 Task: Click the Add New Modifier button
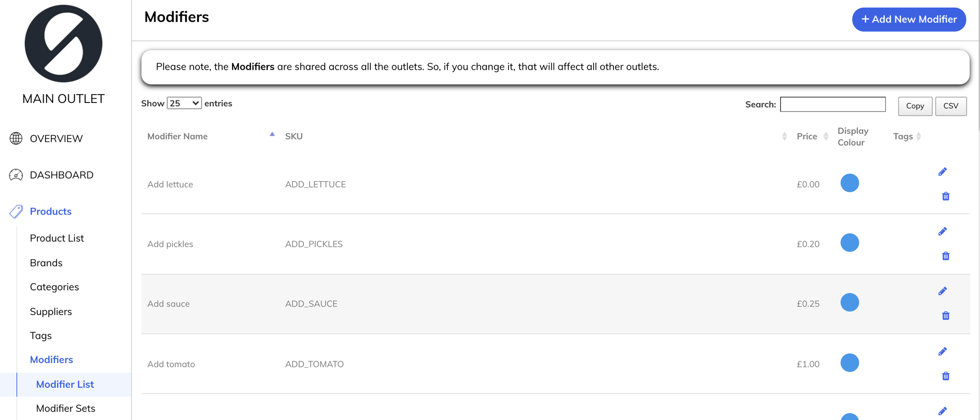[909, 19]
